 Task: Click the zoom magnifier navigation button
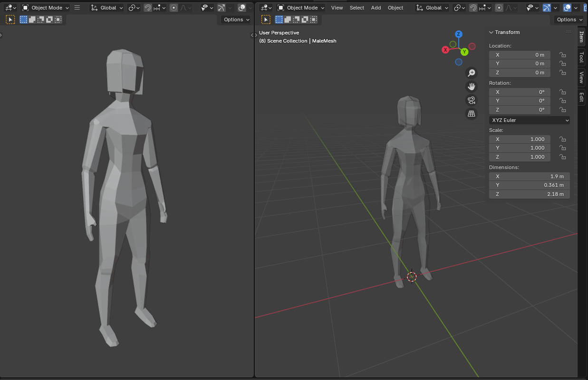472,73
